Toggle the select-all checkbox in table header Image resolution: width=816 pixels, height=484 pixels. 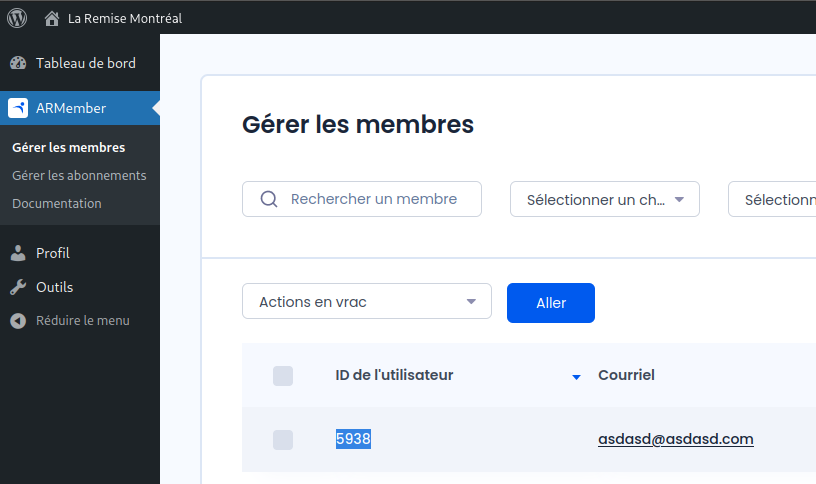coord(283,376)
